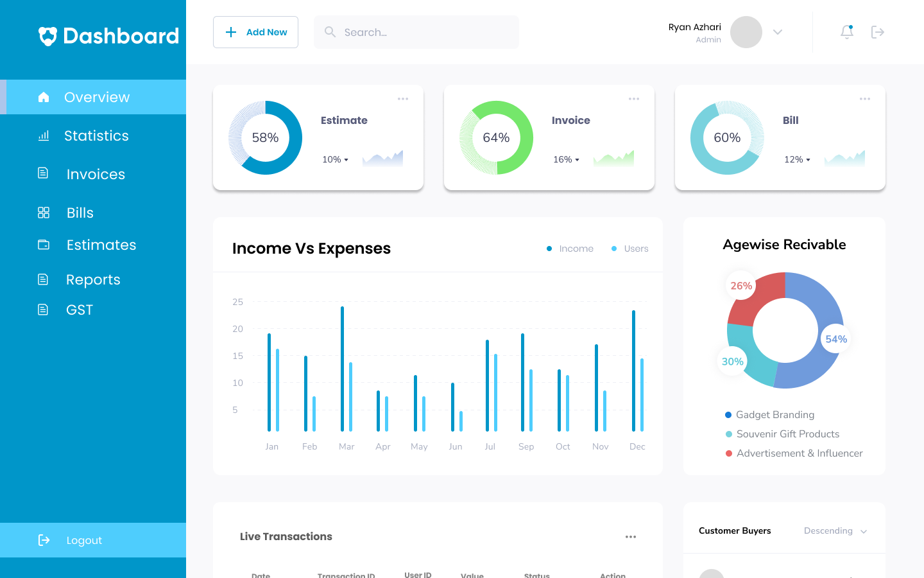Image resolution: width=924 pixels, height=578 pixels.
Task: Expand the Estimate 10% dropdown
Action: tap(335, 159)
